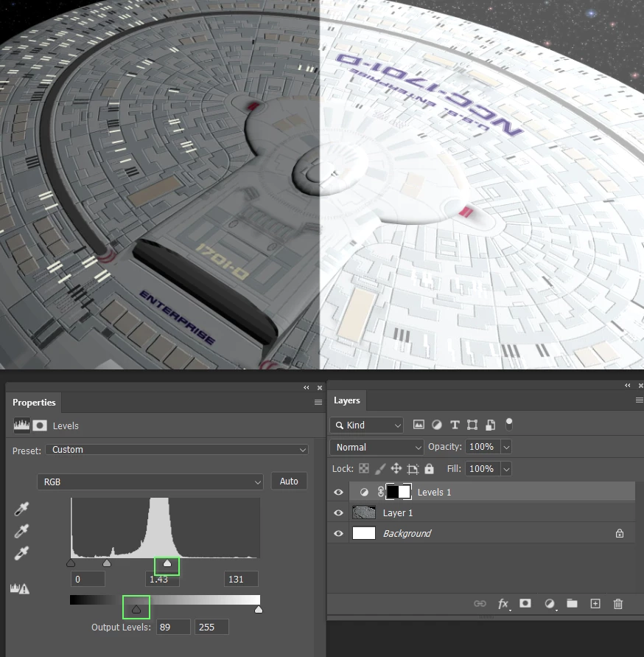
Task: Select the Layer 1 thumbnail
Action: [364, 512]
